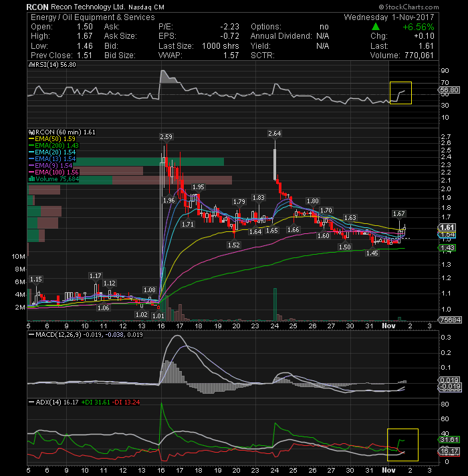Screen dimensions: 468x476
Task: Select the 1.52 low price label
Action: 234,245
